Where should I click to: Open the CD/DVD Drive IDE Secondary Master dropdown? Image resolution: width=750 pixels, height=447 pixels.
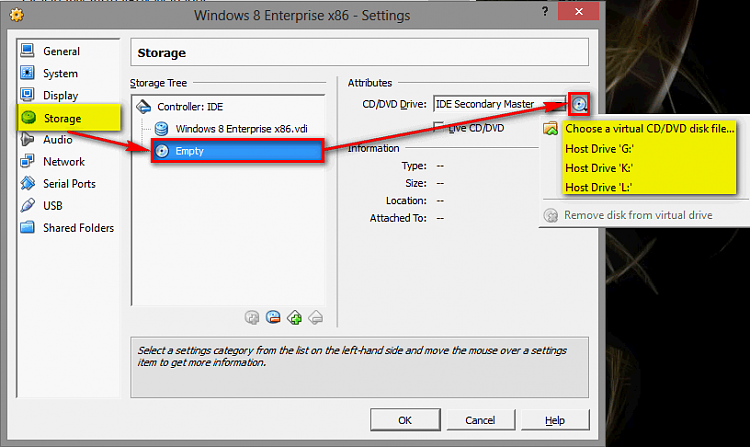point(499,104)
